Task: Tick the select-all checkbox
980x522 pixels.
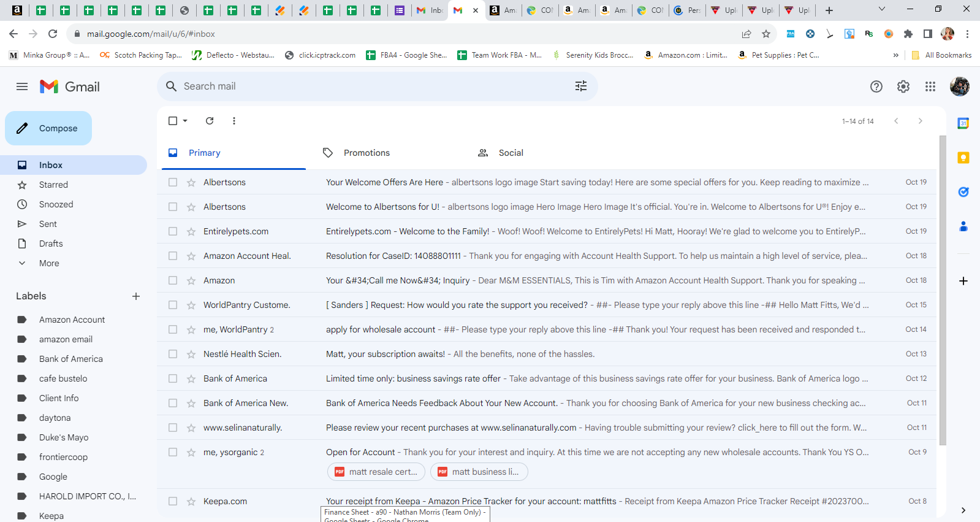Action: pyautogui.click(x=173, y=121)
